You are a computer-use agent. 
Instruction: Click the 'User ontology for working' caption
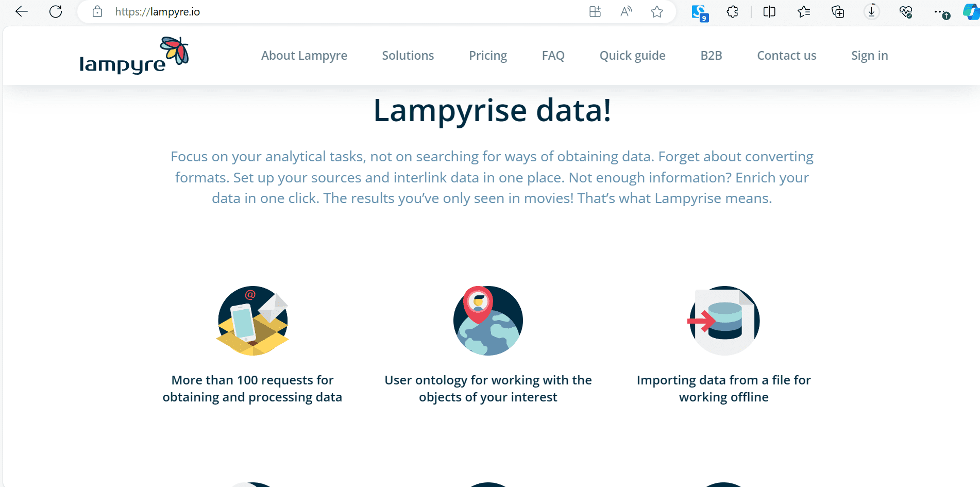488,389
